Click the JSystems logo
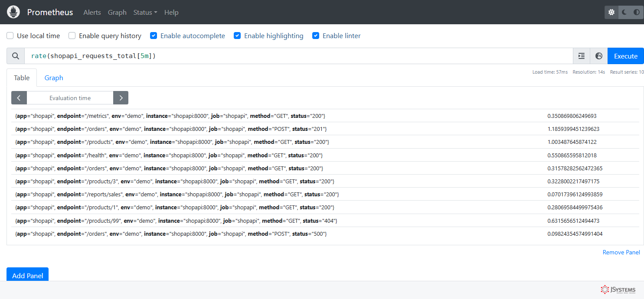Image resolution: width=644 pixels, height=299 pixels. (x=618, y=289)
